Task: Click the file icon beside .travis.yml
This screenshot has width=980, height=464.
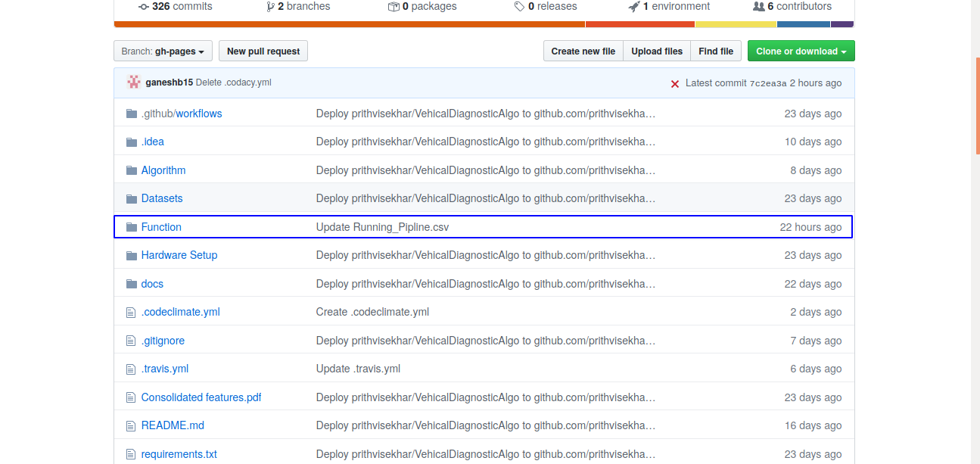Action: coord(131,369)
